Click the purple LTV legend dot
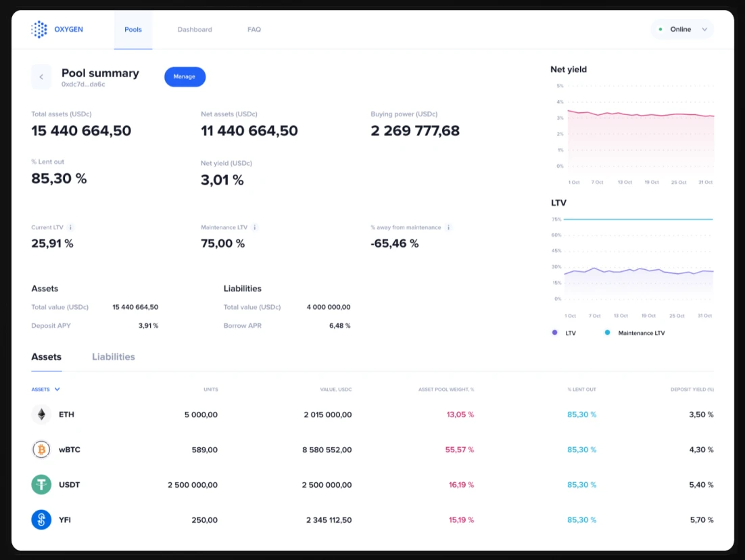The width and height of the screenshot is (745, 560). tap(554, 333)
